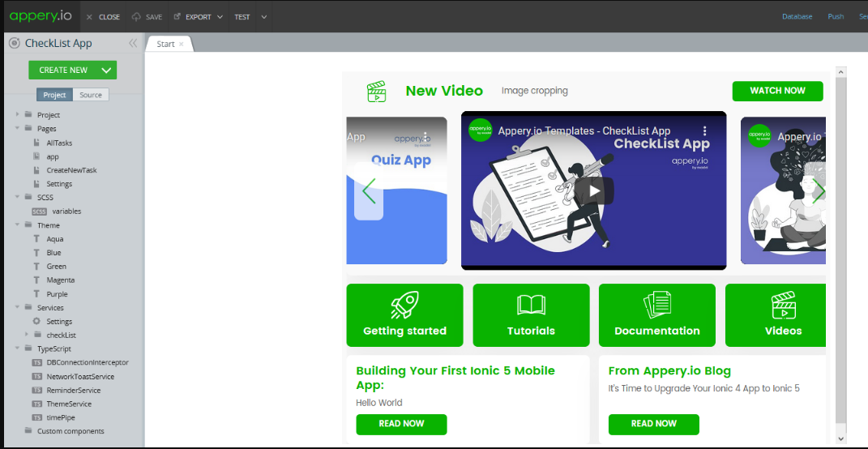Click the WATCH NOW button
Image resolution: width=868 pixels, height=449 pixels.
(x=777, y=91)
